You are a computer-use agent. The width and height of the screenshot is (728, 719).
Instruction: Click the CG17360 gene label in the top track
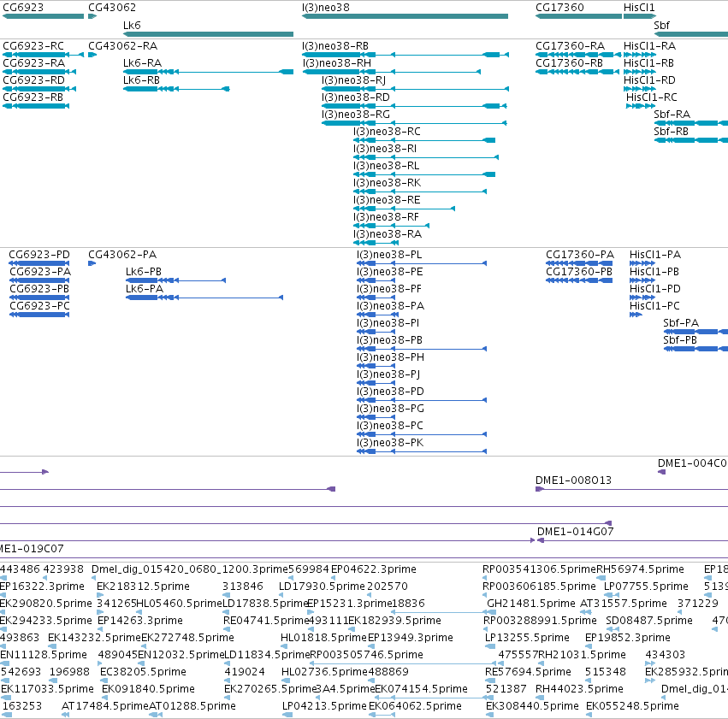[x=559, y=8]
